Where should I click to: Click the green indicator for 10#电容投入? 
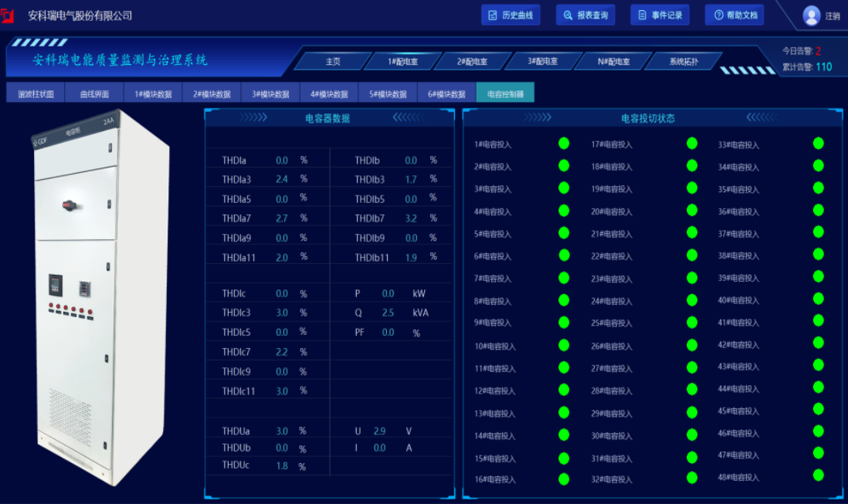tap(564, 345)
